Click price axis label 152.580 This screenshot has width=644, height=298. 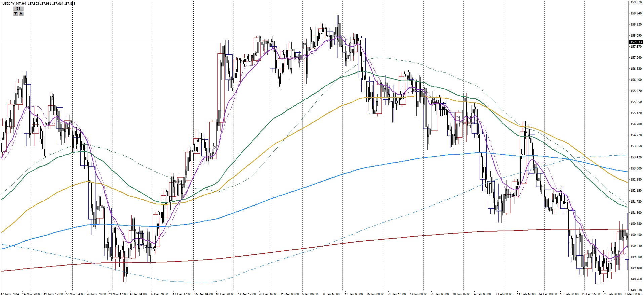click(x=636, y=180)
